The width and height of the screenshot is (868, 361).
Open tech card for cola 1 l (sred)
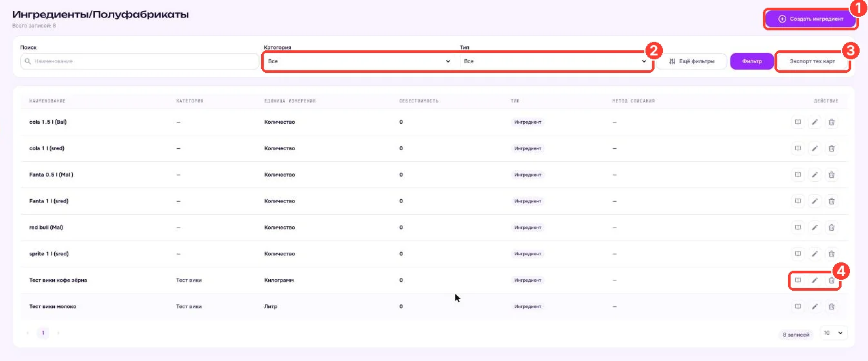tap(798, 148)
